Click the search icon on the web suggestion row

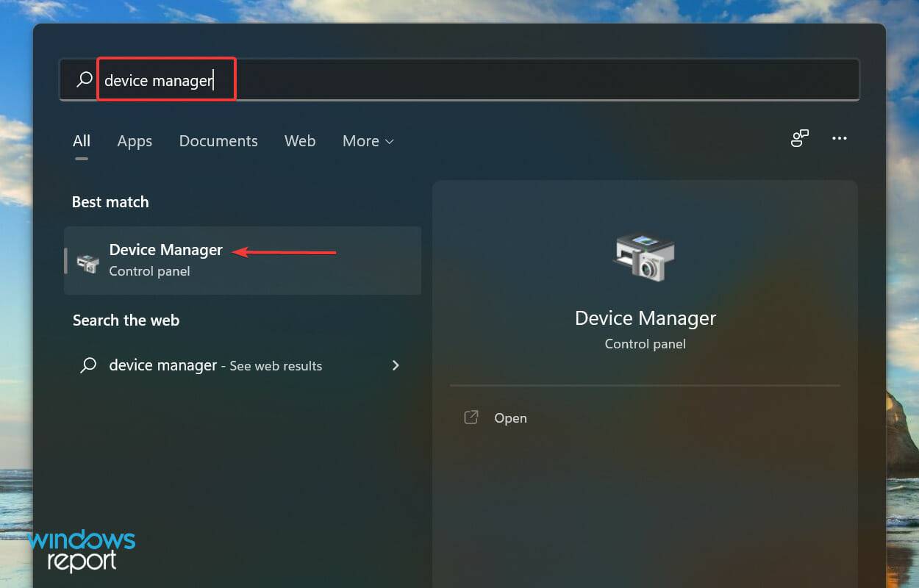point(88,365)
